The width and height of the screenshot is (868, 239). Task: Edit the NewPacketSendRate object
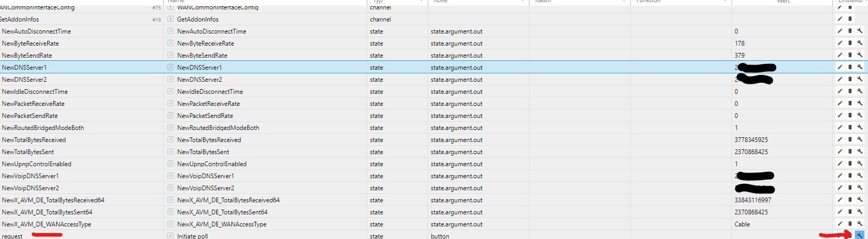pyautogui.click(x=840, y=115)
